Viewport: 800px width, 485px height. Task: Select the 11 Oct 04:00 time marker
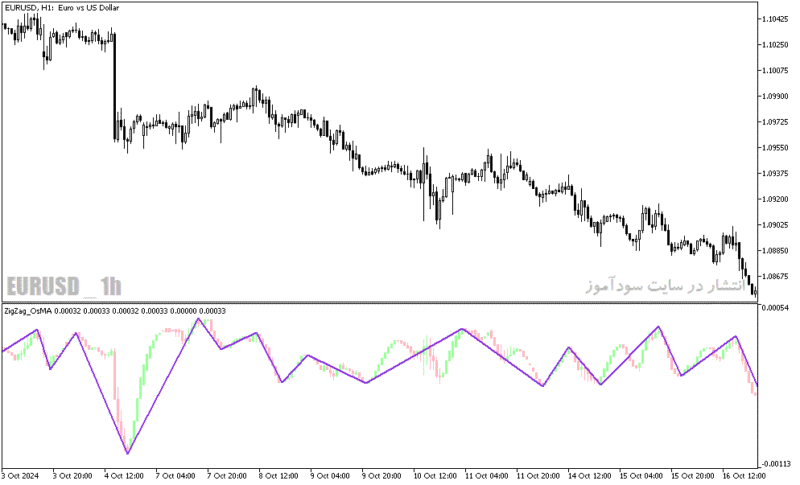click(x=485, y=476)
